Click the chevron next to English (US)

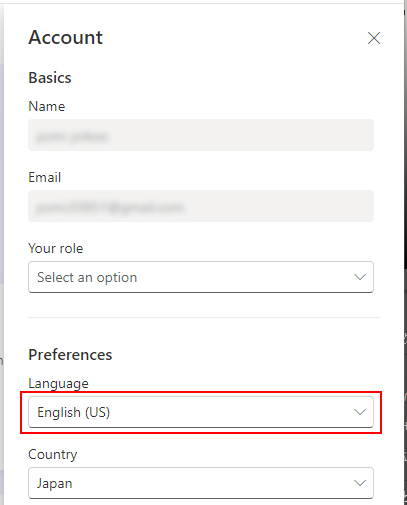tap(360, 412)
